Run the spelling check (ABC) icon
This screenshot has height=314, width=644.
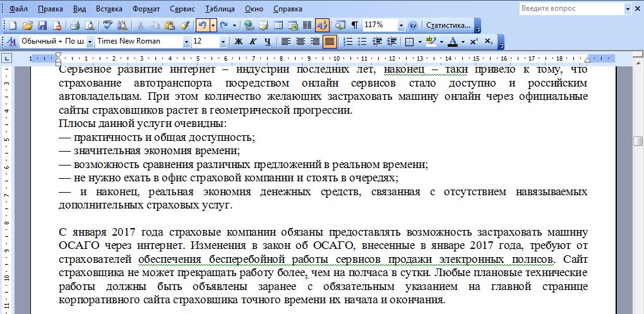tap(107, 25)
